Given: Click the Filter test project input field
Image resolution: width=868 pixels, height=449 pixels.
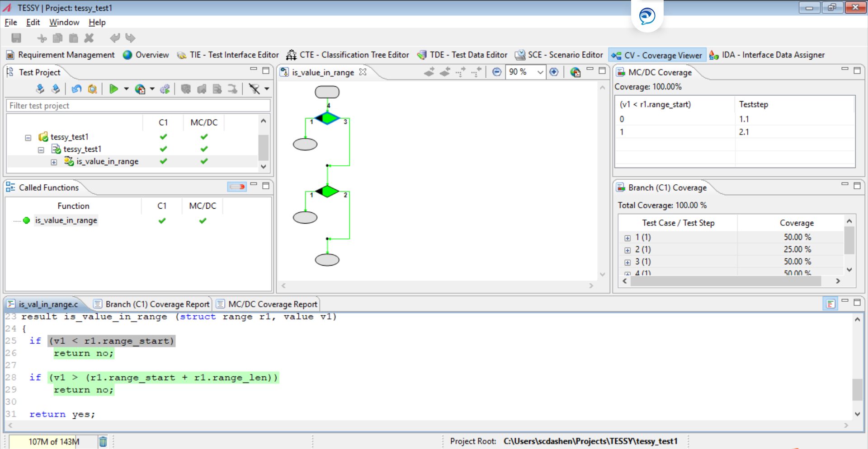Looking at the screenshot, I should [x=138, y=105].
